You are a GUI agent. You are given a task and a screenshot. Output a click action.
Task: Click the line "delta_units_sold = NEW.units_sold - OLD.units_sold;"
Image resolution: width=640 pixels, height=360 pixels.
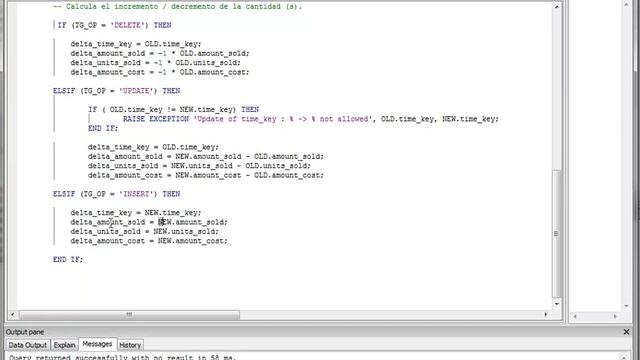coord(199,166)
